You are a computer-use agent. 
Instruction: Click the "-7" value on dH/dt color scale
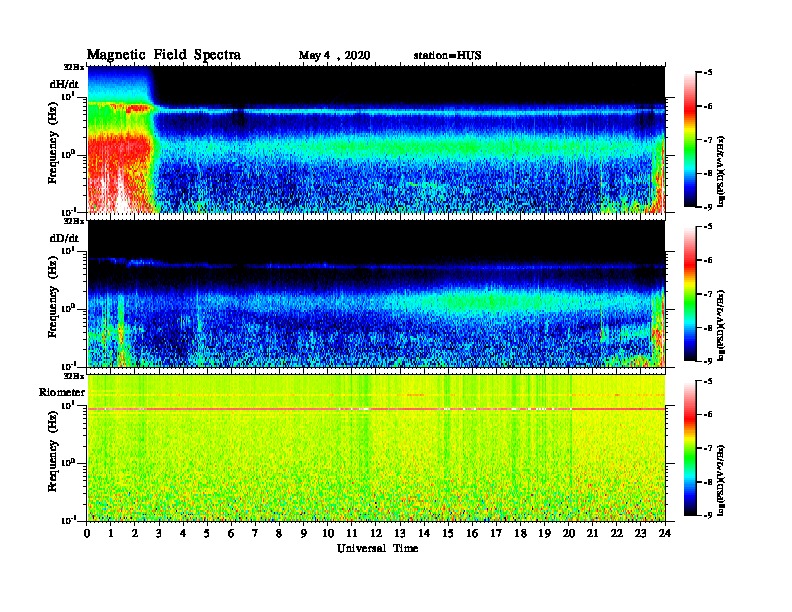(708, 140)
